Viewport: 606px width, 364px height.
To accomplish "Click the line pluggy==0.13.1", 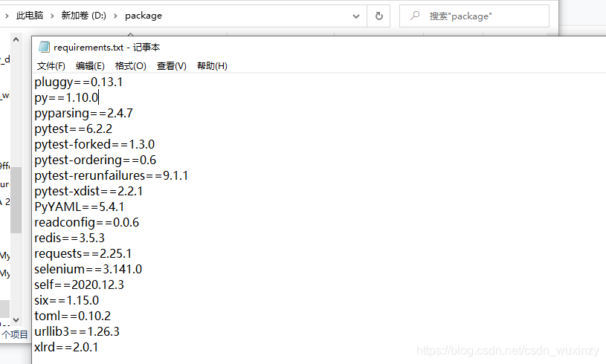I will [x=79, y=82].
